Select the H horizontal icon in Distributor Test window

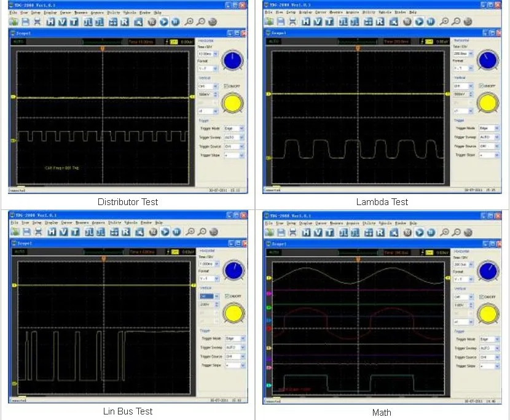click(x=50, y=21)
